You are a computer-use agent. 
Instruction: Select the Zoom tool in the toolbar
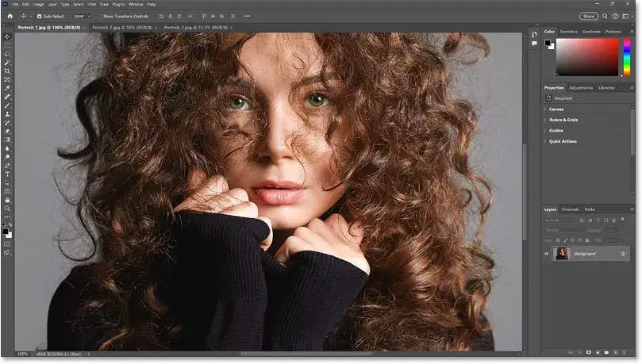[x=7, y=209]
